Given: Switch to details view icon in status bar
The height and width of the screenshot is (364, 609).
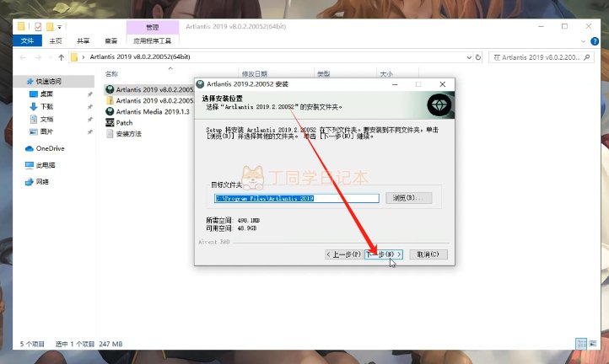Looking at the screenshot, I should tap(581, 344).
